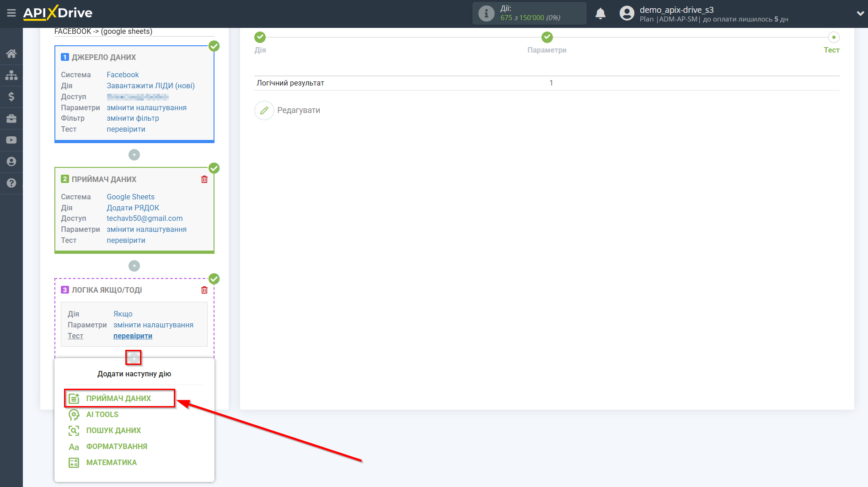The height and width of the screenshot is (487, 868).
Task: Open the user profile sidebar icon
Action: (x=11, y=161)
